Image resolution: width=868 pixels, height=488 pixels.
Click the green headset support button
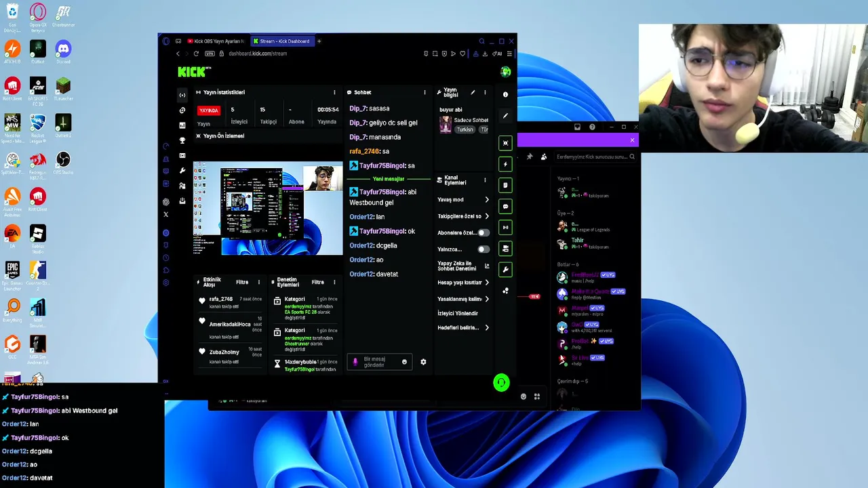coord(501,383)
